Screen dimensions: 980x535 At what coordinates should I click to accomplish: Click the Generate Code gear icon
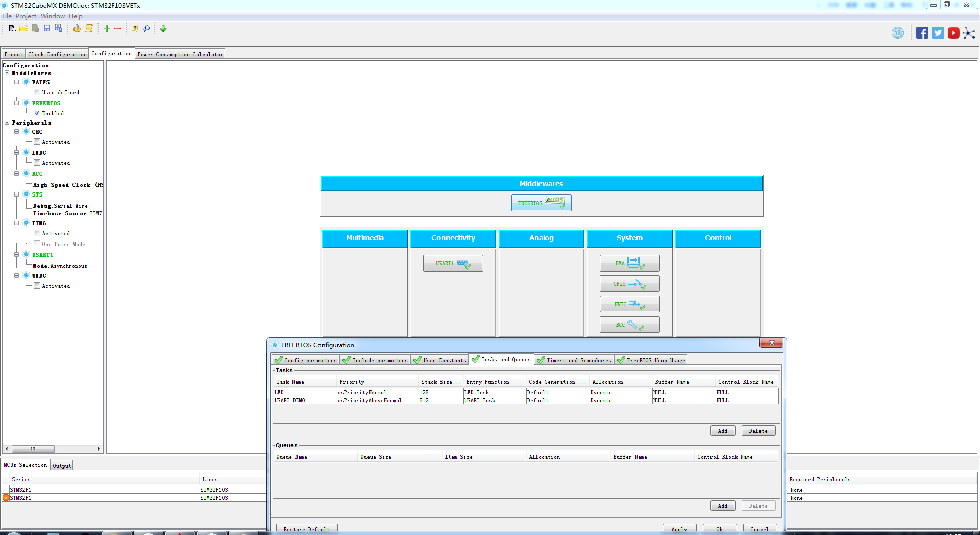pyautogui.click(x=77, y=29)
